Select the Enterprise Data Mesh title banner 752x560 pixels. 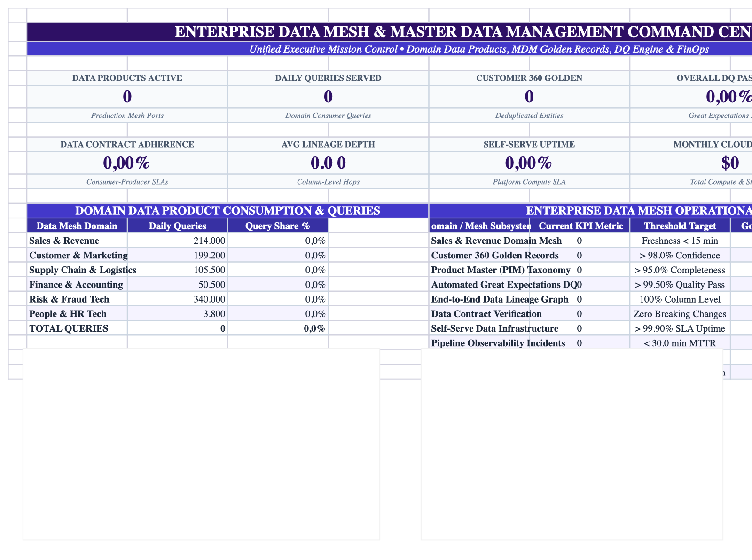[x=390, y=32]
